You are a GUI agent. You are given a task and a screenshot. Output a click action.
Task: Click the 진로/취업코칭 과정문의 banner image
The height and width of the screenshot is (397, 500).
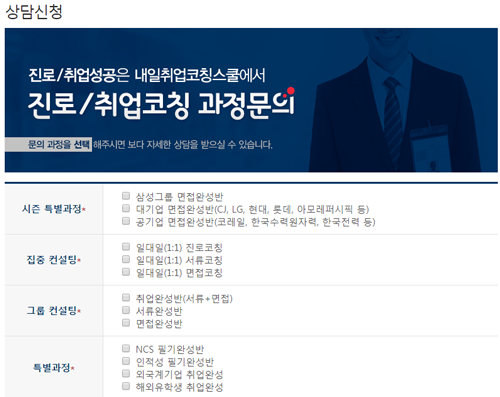[251, 100]
